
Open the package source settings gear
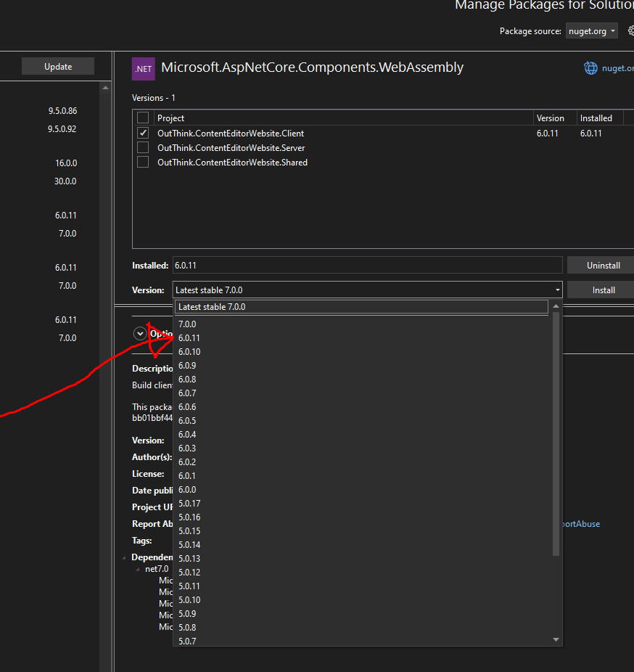point(630,30)
